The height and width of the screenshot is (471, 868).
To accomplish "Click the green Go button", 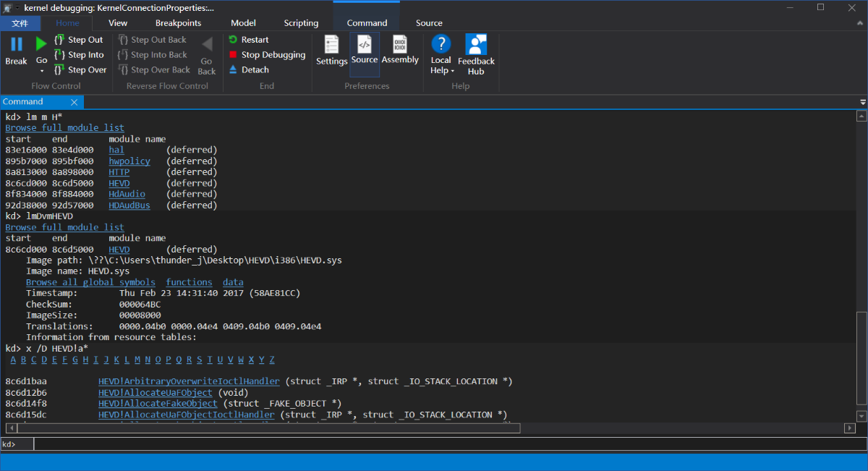I will [x=41, y=45].
